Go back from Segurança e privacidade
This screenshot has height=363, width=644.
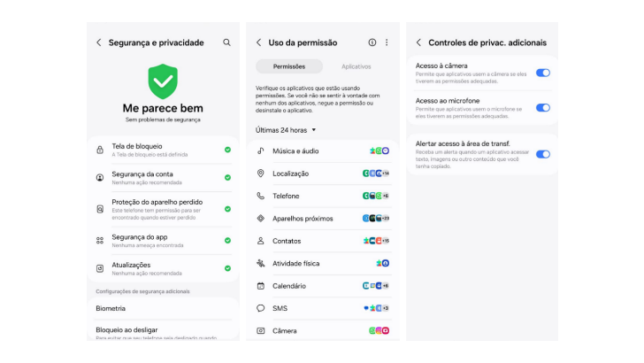pyautogui.click(x=98, y=42)
